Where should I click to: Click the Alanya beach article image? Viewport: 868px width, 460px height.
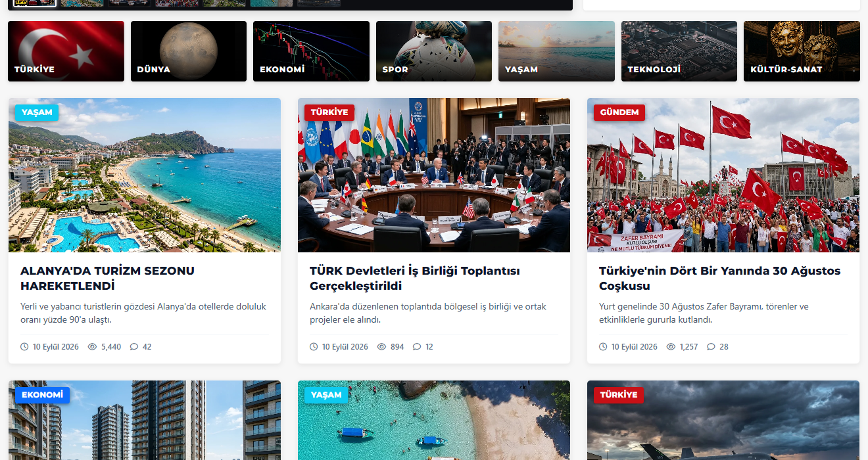145,175
